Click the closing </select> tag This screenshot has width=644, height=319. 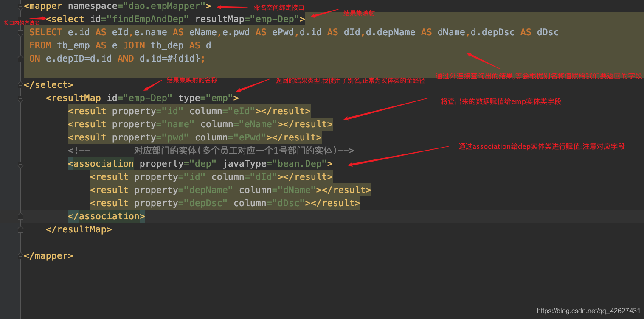click(x=49, y=85)
